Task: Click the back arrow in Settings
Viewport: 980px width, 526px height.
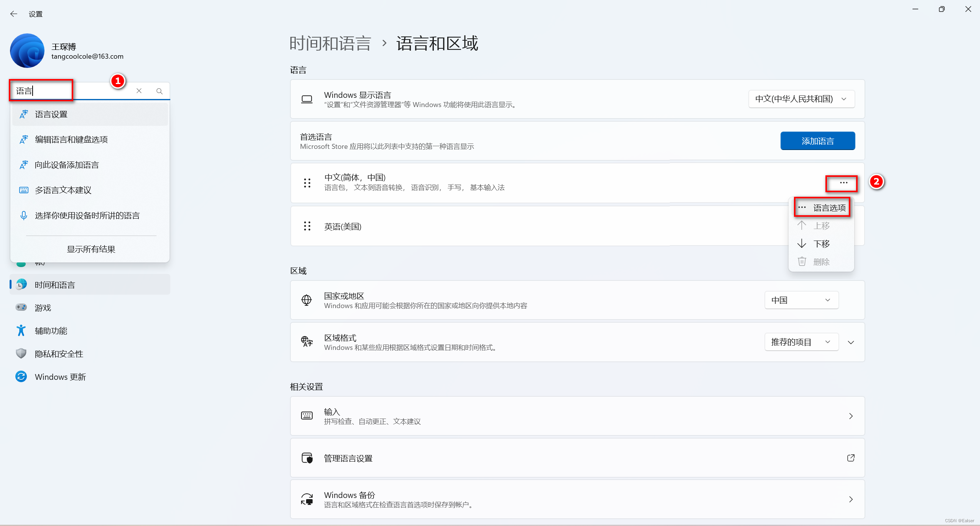Action: (14, 14)
